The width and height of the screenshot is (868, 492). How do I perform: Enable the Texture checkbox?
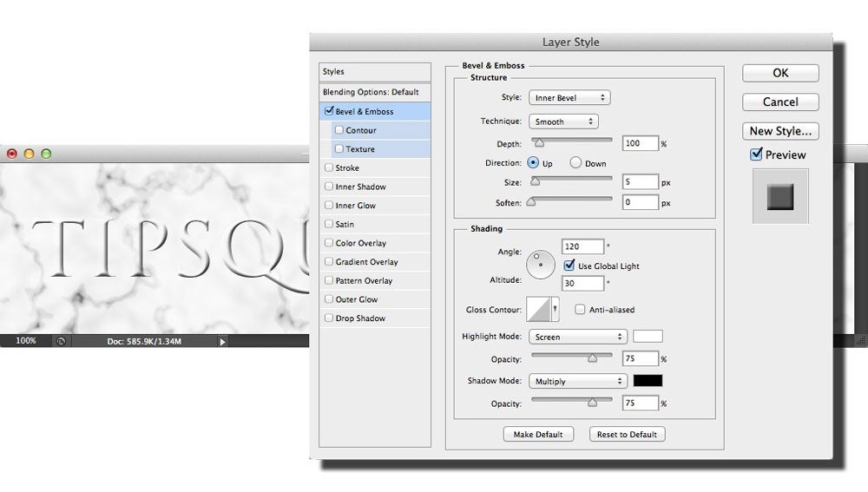[x=339, y=148]
